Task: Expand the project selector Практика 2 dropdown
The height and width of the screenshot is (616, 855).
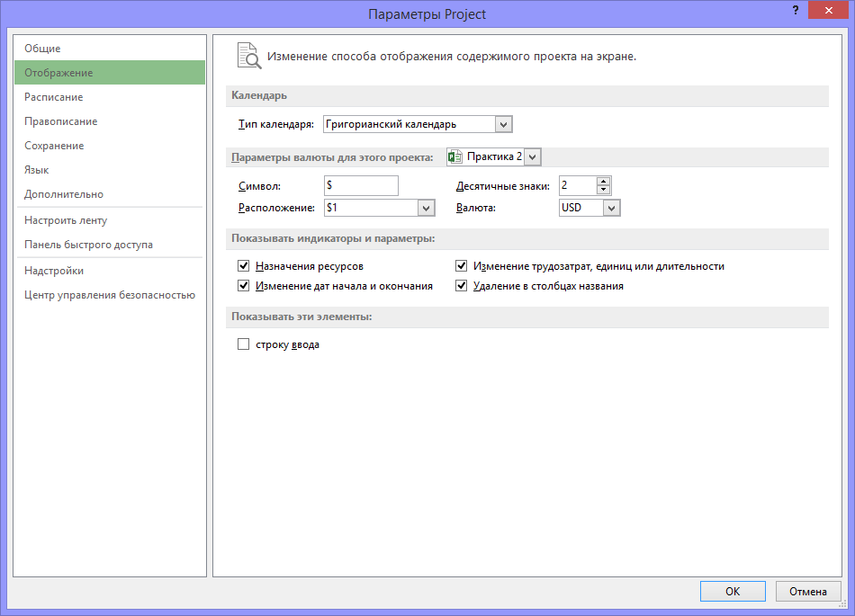Action: tap(532, 156)
